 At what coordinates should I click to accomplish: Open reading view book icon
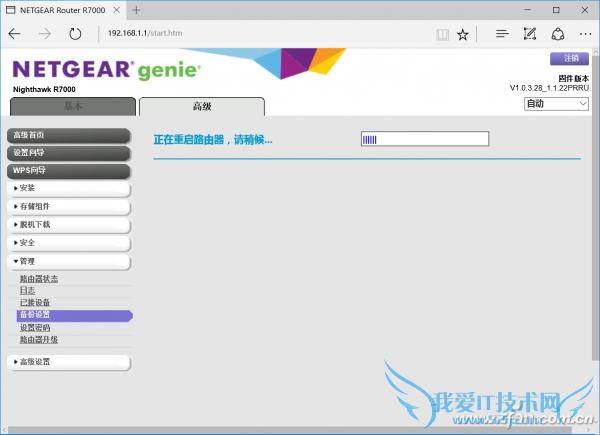click(x=442, y=34)
